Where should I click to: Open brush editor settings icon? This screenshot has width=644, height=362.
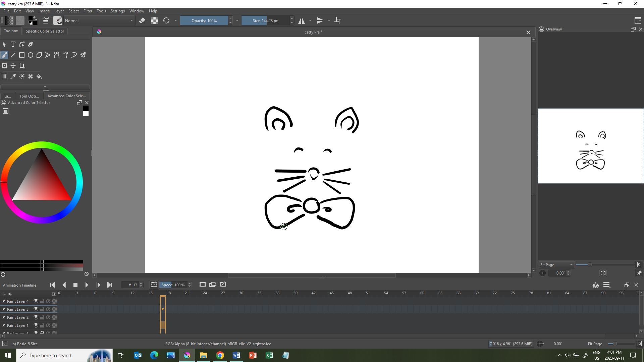(46, 20)
